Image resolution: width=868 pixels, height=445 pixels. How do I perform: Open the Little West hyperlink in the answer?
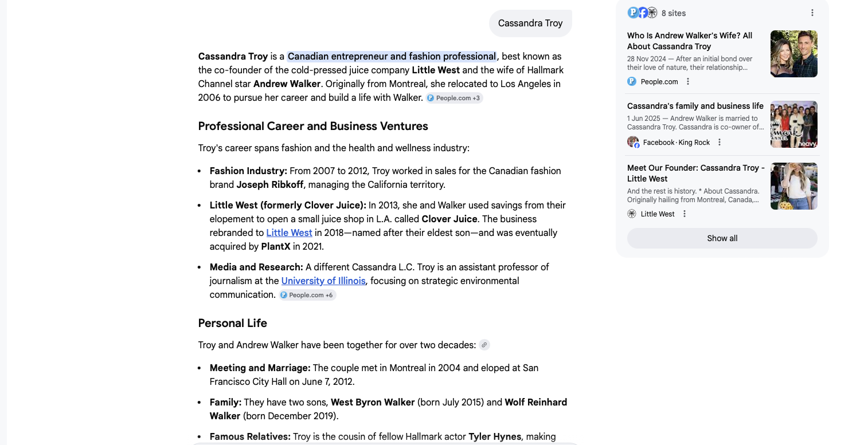tap(289, 233)
